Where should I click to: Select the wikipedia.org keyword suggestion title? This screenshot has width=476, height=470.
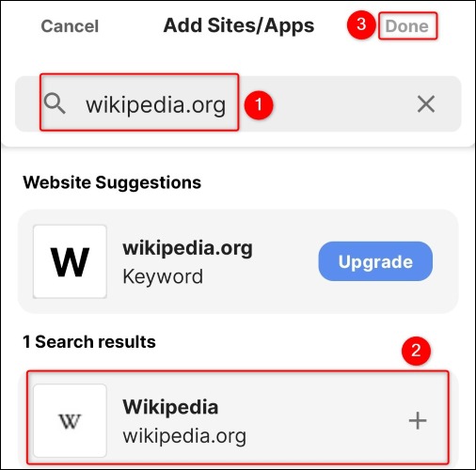point(187,248)
